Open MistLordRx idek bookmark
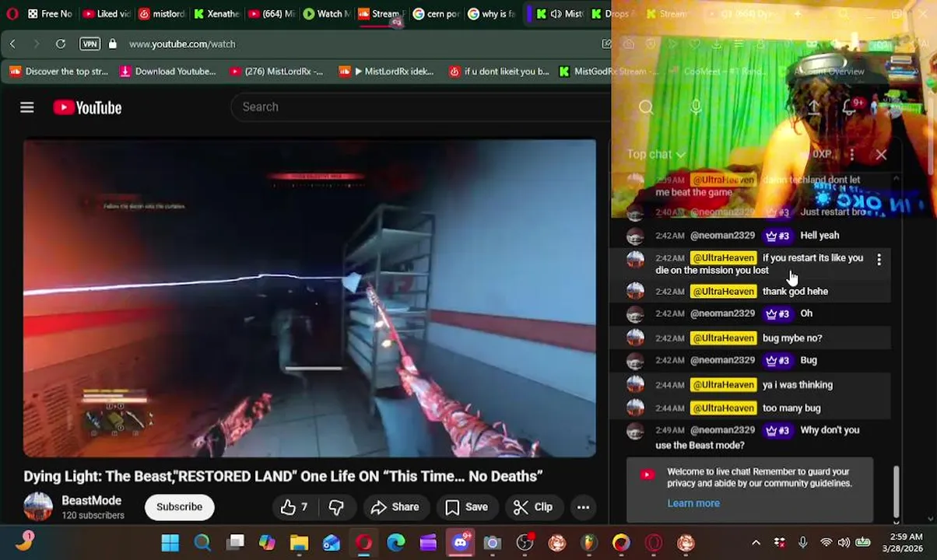The width and height of the screenshot is (937, 560). tap(386, 72)
